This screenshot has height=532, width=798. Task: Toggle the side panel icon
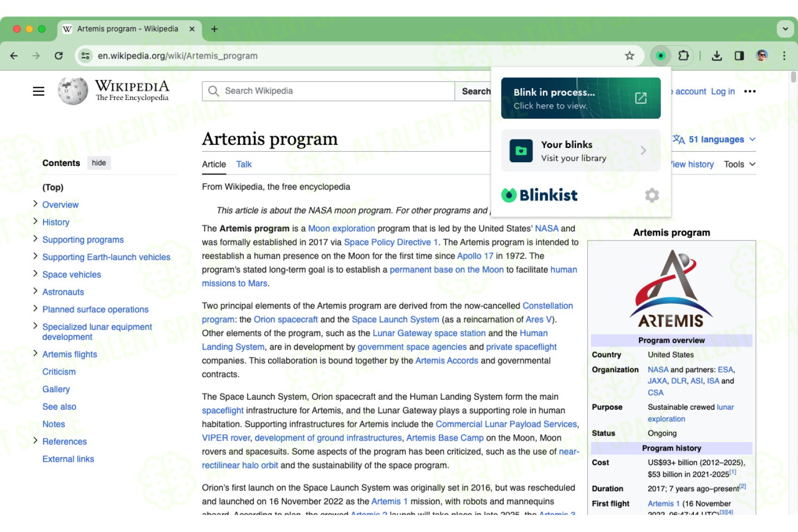click(x=739, y=55)
